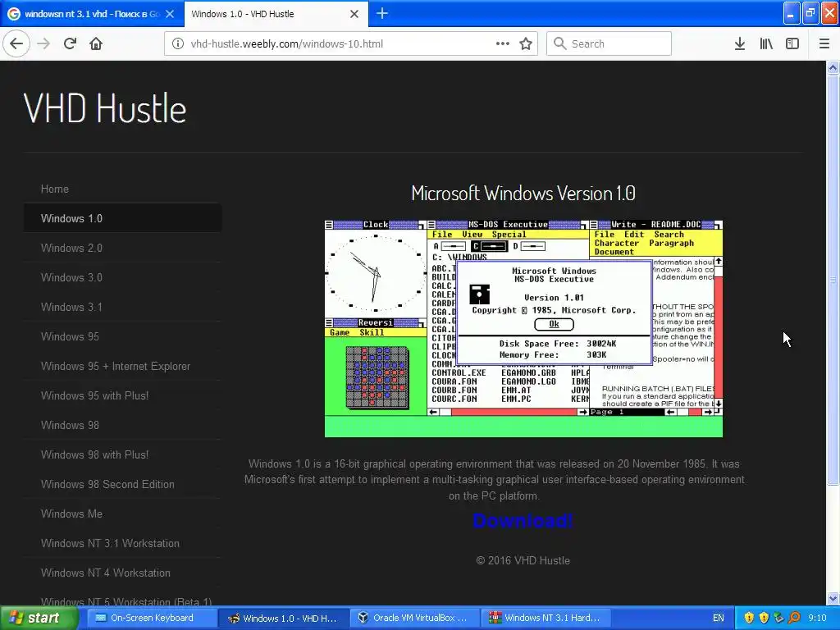Close the Windows 1.0 - VHD Hustle tab
Image resolution: width=840 pixels, height=630 pixels.
[x=354, y=14]
